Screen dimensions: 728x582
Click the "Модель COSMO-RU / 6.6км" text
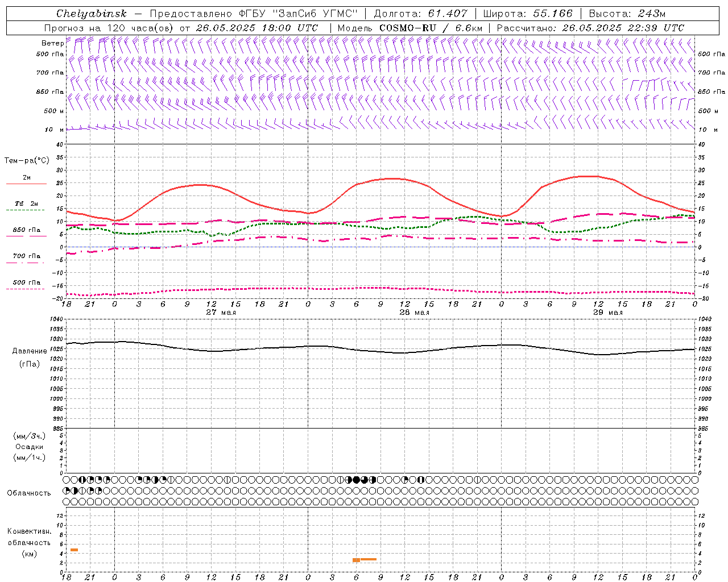pyautogui.click(x=410, y=28)
